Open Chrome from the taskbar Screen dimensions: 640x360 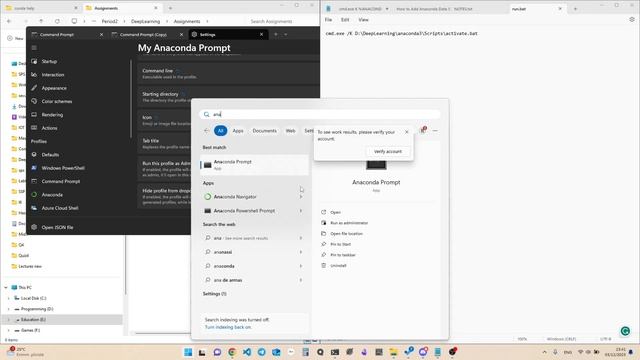232,352
